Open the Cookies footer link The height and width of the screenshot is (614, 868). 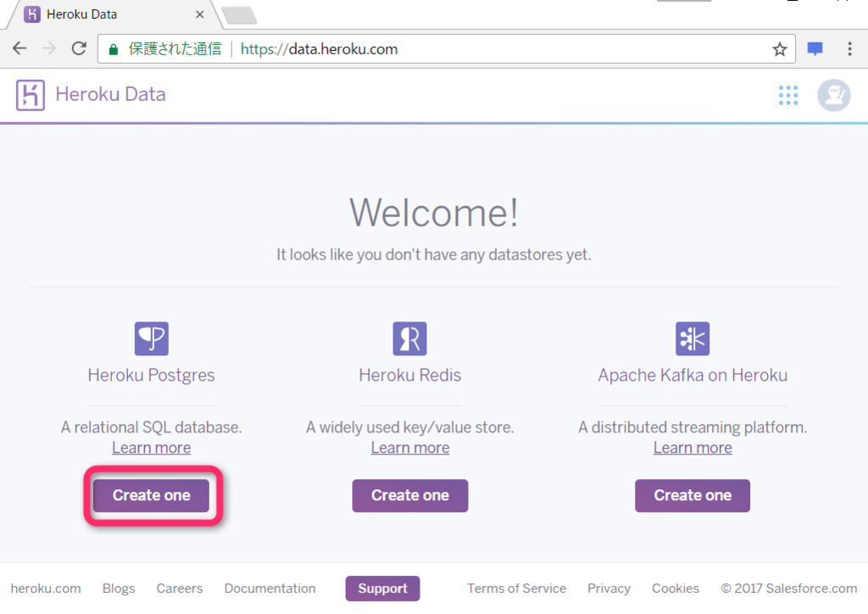coord(676,589)
